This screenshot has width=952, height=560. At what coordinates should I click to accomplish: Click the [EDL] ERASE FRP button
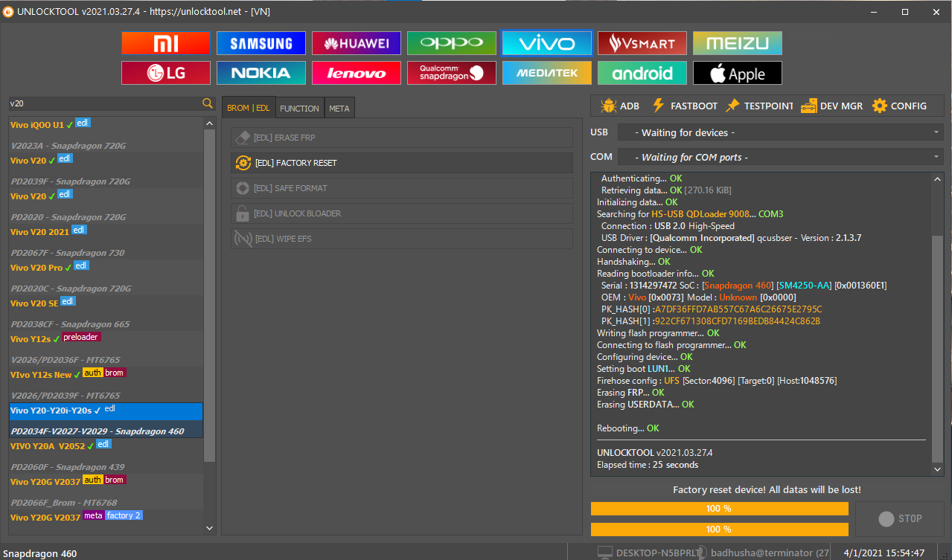402,138
